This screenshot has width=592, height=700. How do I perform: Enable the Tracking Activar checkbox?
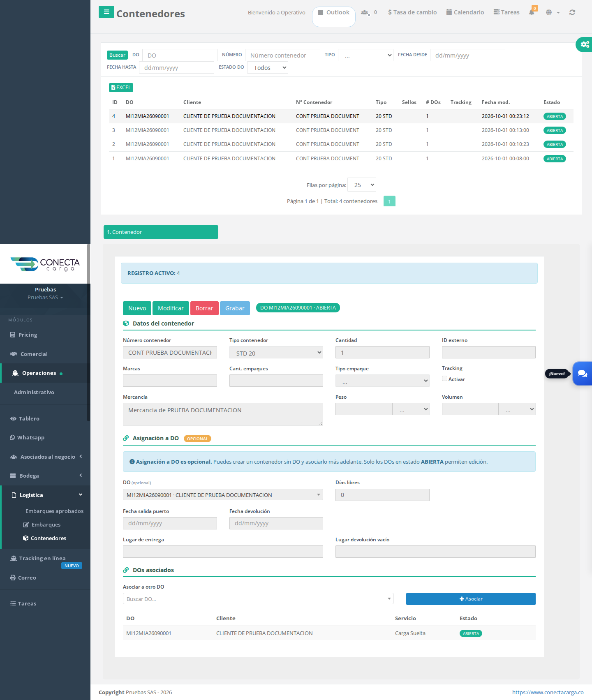coord(444,379)
